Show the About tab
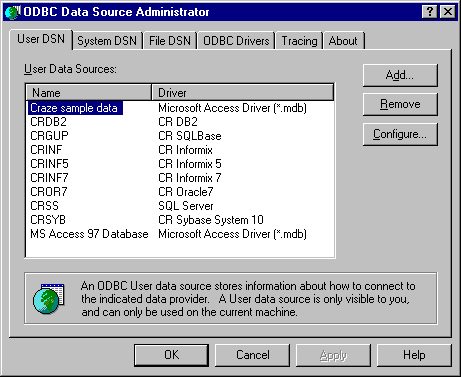 pyautogui.click(x=343, y=41)
